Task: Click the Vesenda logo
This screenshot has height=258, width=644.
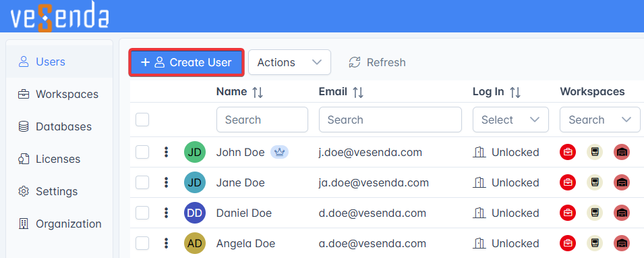Action: [59, 16]
